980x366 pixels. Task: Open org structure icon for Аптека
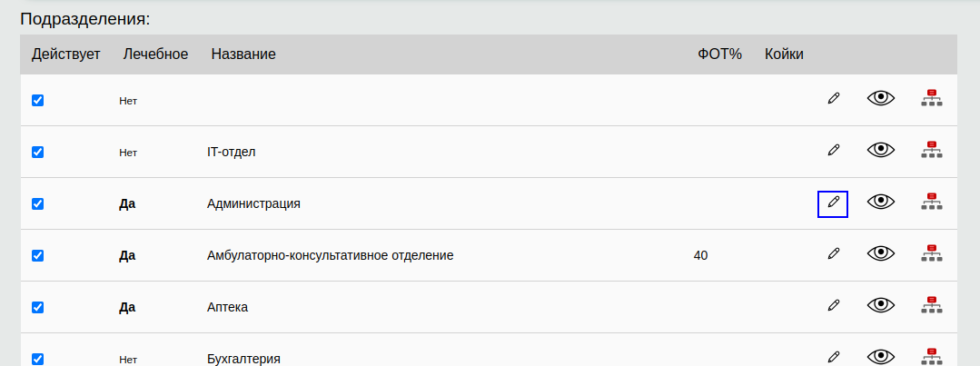point(932,305)
